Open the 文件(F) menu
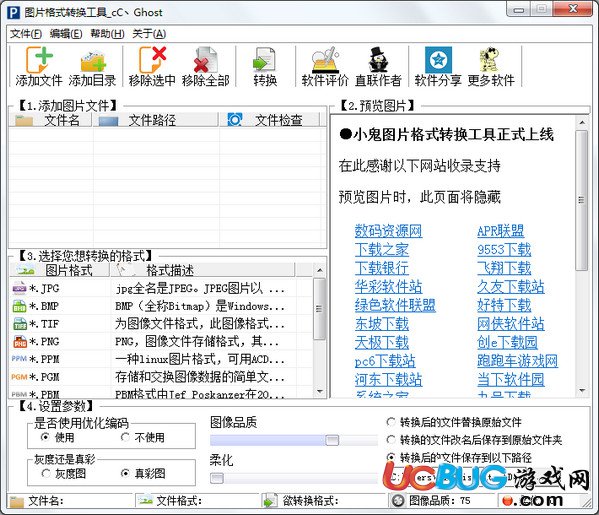 [x=26, y=34]
